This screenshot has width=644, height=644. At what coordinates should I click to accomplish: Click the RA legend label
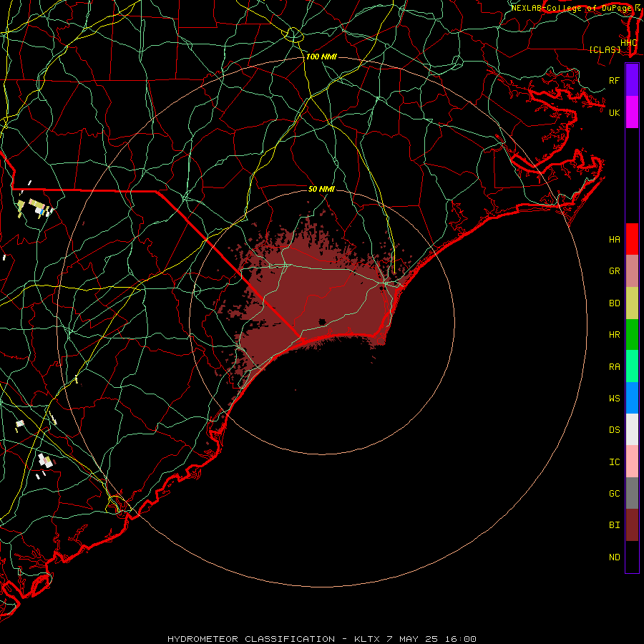pyautogui.click(x=614, y=367)
